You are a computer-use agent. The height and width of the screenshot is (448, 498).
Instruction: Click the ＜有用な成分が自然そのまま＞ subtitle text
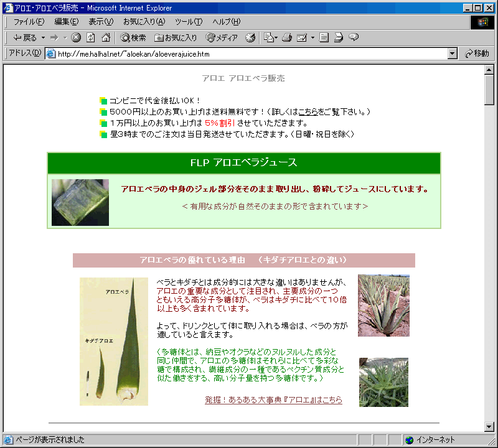(275, 207)
